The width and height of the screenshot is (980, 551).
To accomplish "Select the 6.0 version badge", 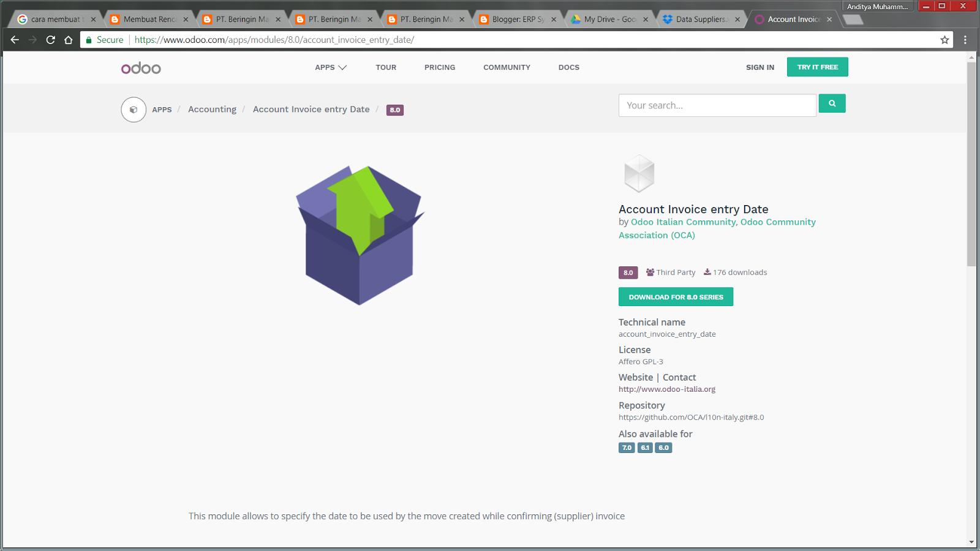I will coord(663,448).
